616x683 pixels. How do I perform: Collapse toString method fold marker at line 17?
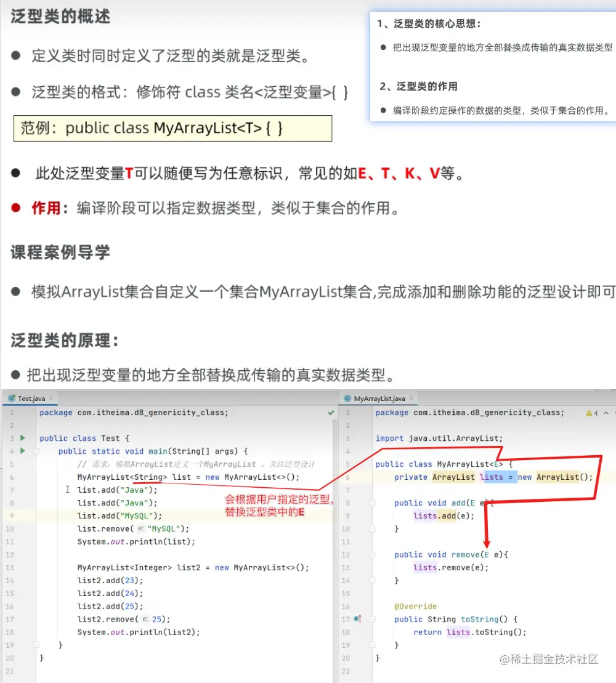pos(373,619)
